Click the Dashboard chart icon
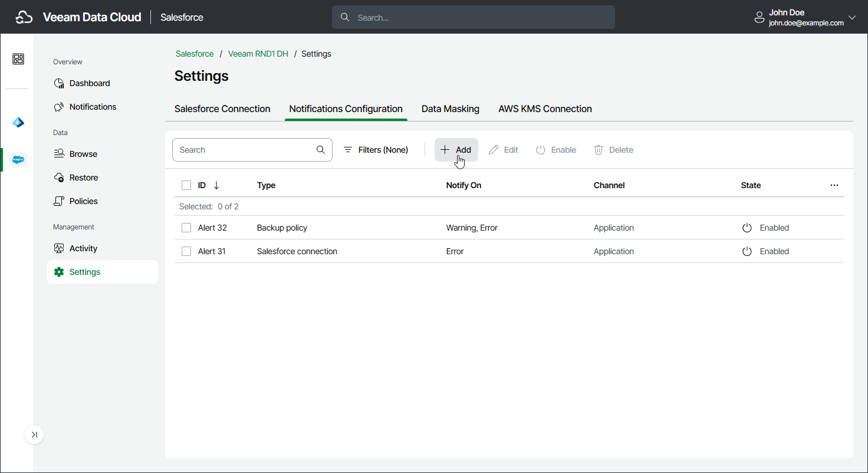The image size is (868, 473). click(59, 83)
